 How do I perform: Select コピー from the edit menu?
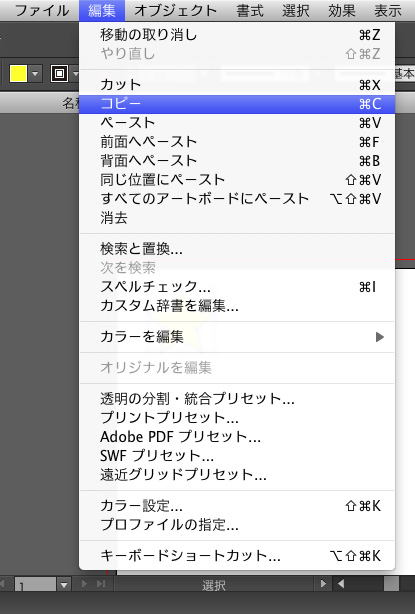click(x=237, y=104)
